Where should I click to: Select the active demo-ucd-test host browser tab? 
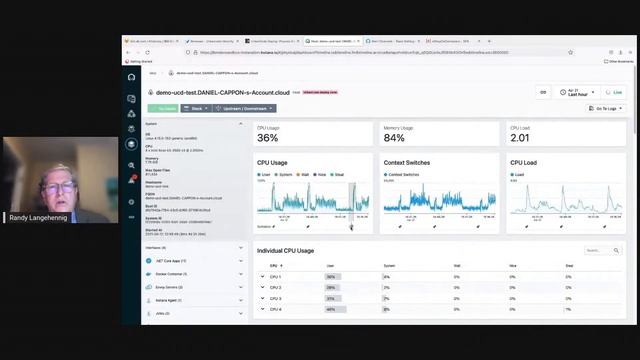[x=332, y=41]
